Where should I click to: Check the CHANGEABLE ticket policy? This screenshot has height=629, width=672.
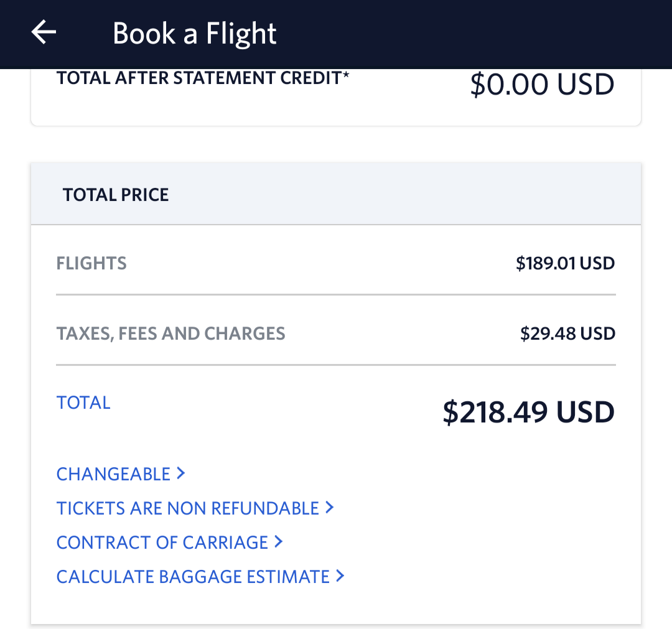[x=113, y=473]
